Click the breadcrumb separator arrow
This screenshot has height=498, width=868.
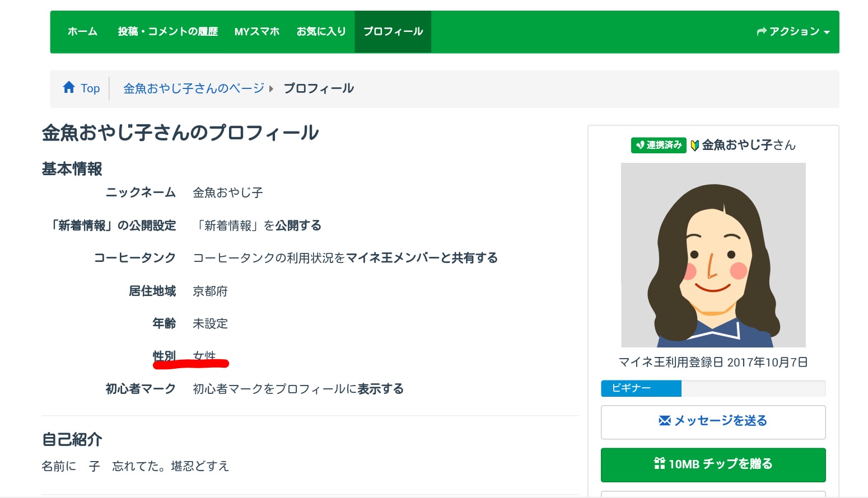tap(272, 88)
